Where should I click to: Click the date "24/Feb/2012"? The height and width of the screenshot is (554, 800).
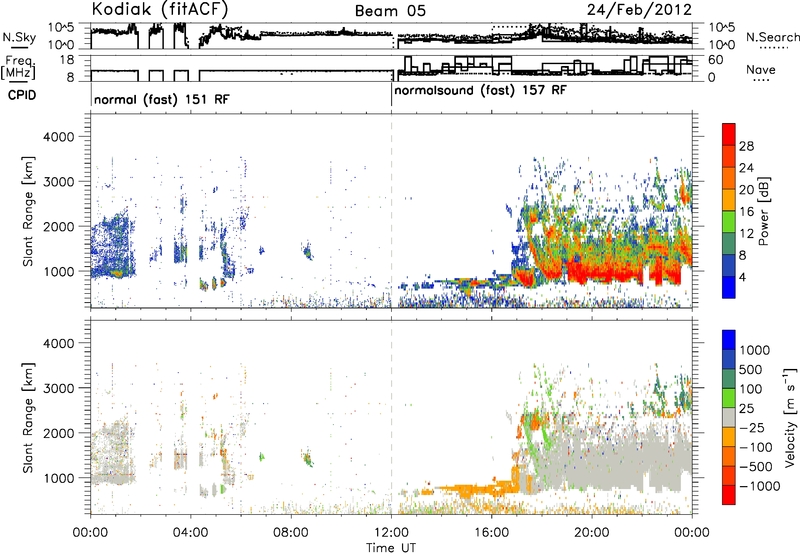[639, 10]
